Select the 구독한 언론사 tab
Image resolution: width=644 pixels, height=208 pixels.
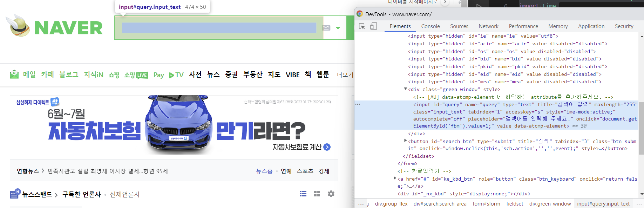pyautogui.click(x=82, y=194)
